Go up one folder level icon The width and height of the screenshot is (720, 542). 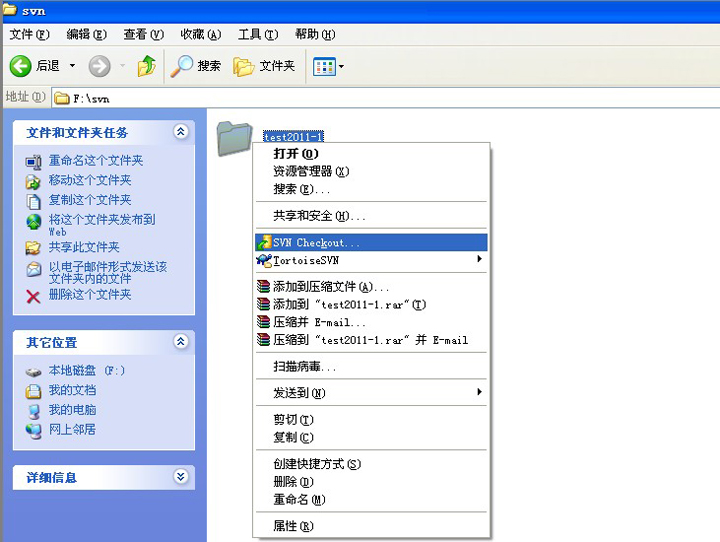(x=146, y=66)
